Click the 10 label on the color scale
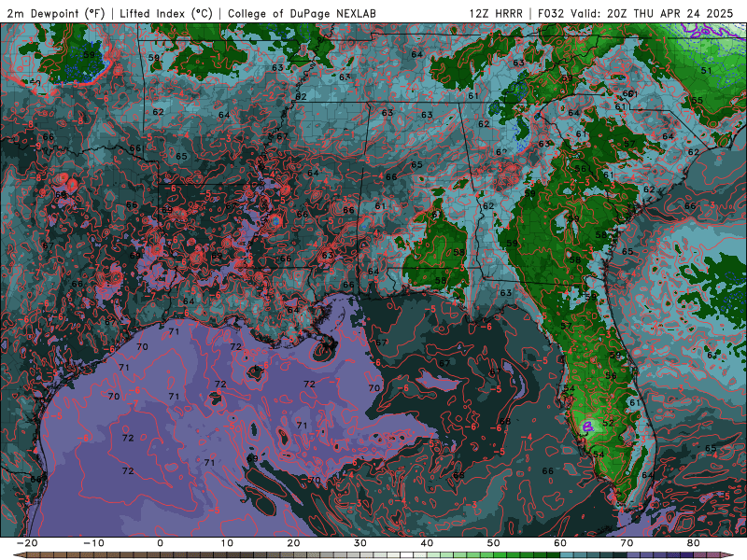This screenshot has width=747, height=560. coord(227,543)
